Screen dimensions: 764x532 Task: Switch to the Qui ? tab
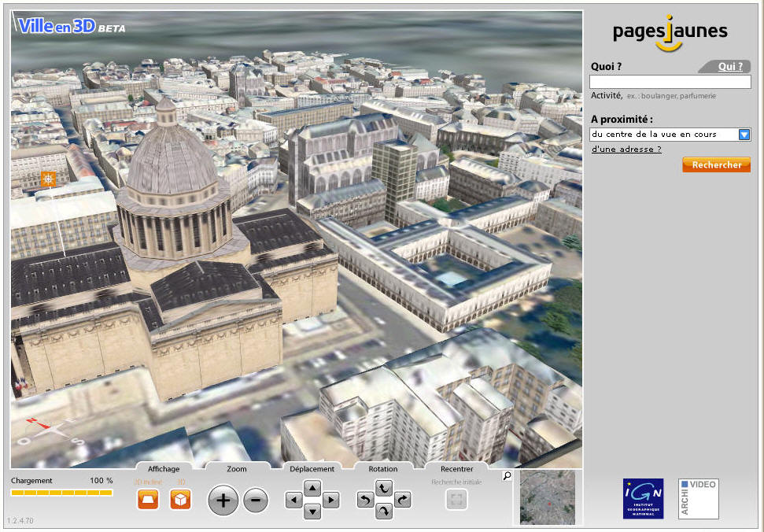point(730,67)
